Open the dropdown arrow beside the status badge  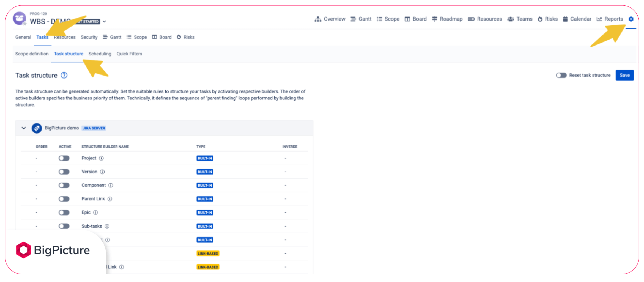click(104, 21)
